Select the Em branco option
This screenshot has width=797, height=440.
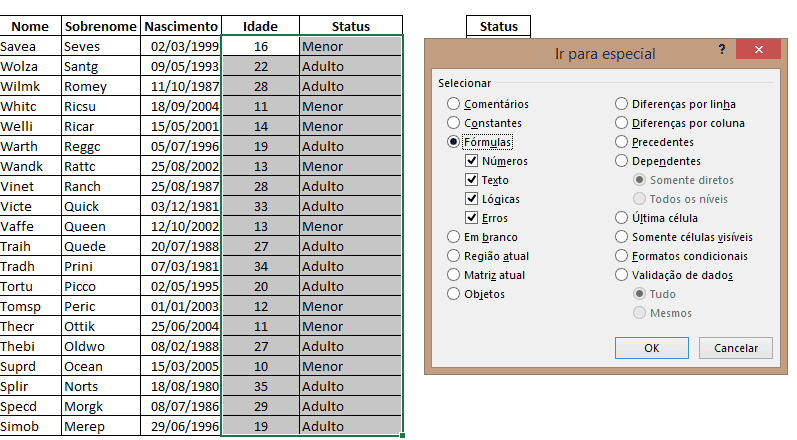(454, 237)
